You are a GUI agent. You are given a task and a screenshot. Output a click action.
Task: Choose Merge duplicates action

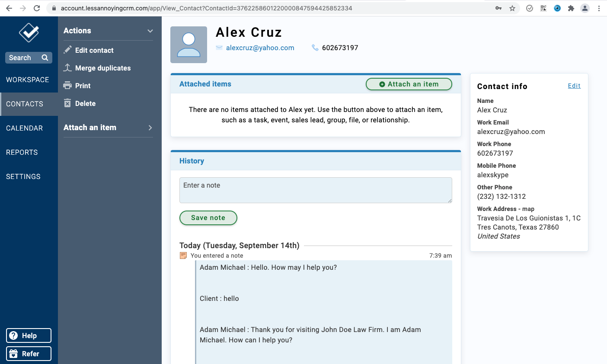pyautogui.click(x=103, y=68)
